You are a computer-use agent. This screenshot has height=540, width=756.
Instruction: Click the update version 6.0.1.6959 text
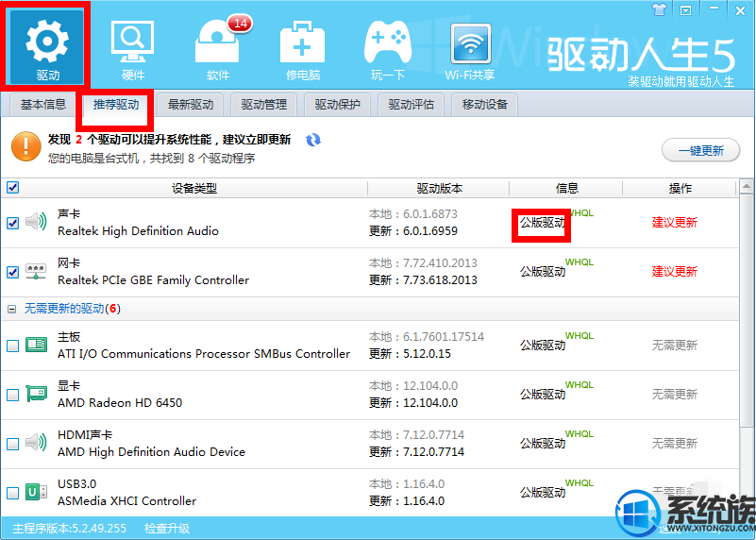coord(430,231)
